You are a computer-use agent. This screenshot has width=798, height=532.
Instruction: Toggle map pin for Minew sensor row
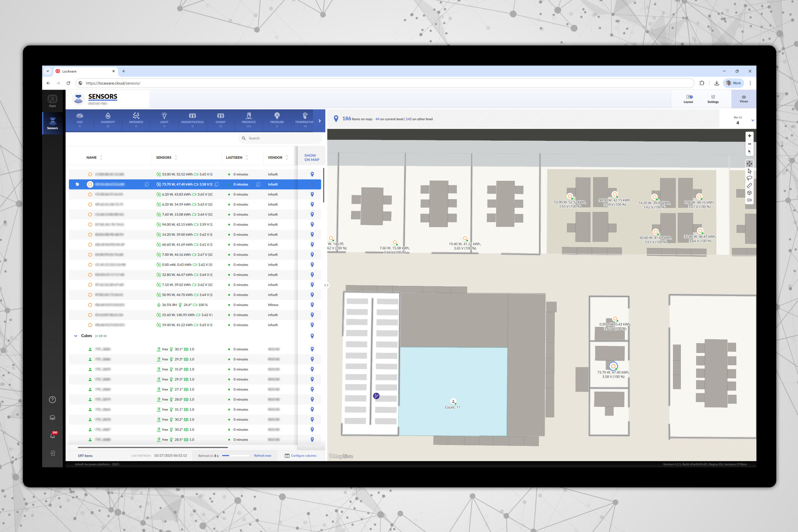312,305
